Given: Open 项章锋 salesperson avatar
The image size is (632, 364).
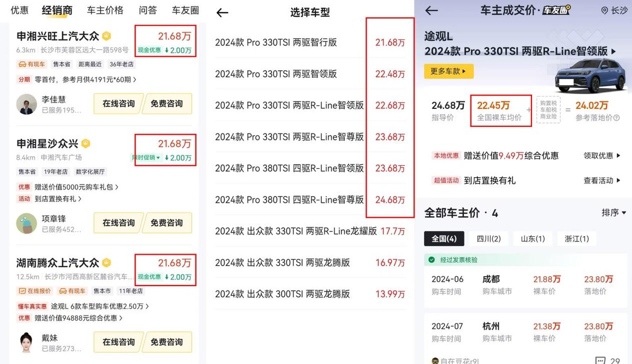Looking at the screenshot, I should 26,223.
